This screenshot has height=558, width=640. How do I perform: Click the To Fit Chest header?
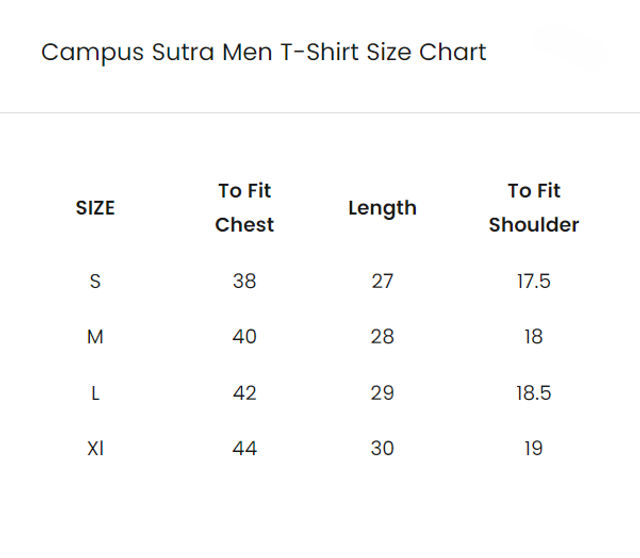pos(244,208)
